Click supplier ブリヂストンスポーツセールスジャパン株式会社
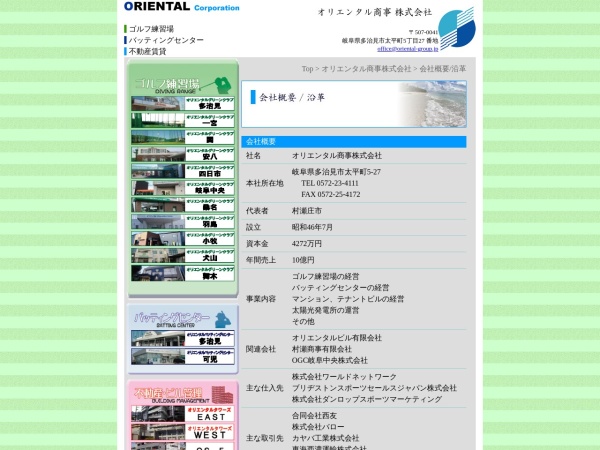 (374, 388)
